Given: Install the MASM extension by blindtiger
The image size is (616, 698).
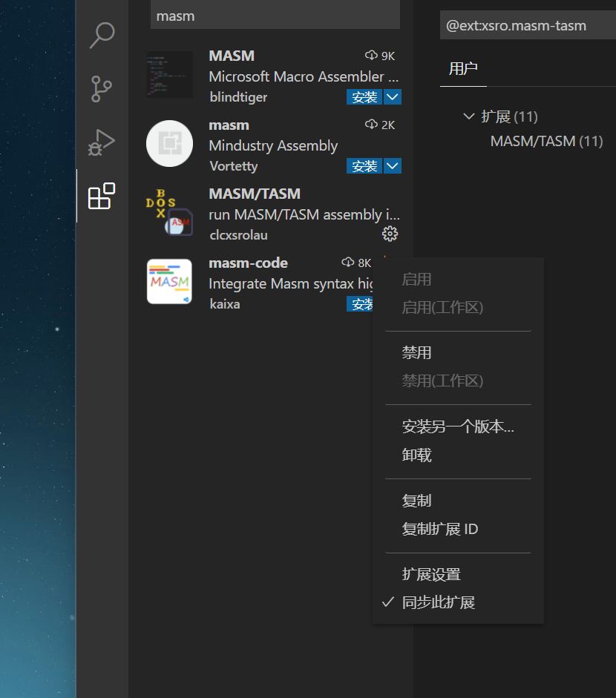Looking at the screenshot, I should point(365,96).
